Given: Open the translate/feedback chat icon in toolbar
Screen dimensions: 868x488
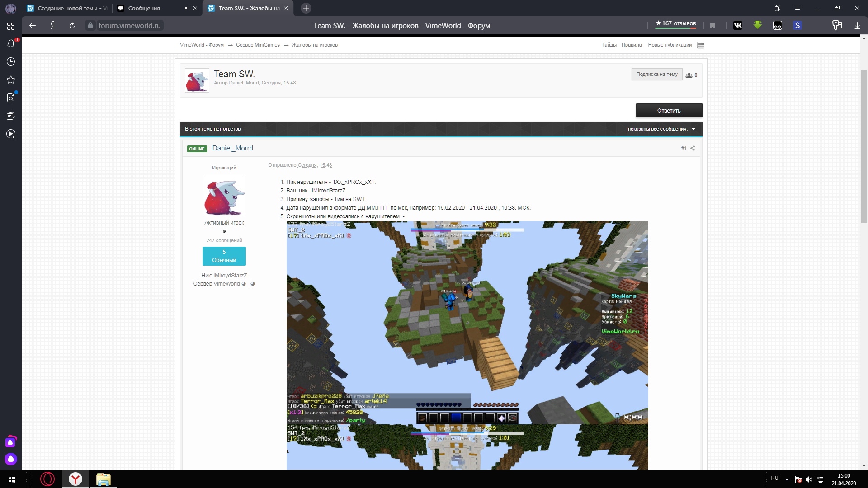Looking at the screenshot, I should coord(837,26).
